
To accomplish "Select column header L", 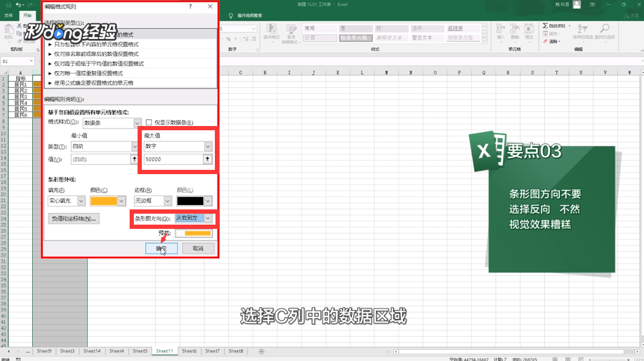I will click(x=362, y=72).
